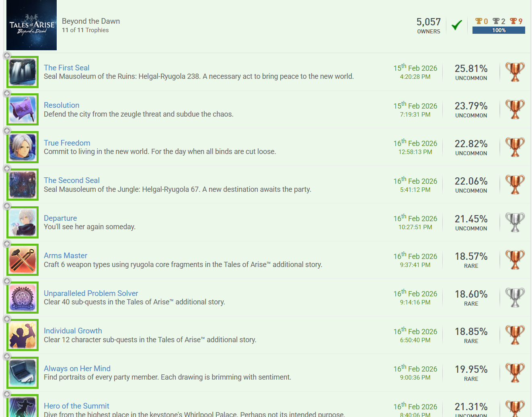Click the True Freedom trophy icon
This screenshot has width=532, height=417.
(x=23, y=147)
